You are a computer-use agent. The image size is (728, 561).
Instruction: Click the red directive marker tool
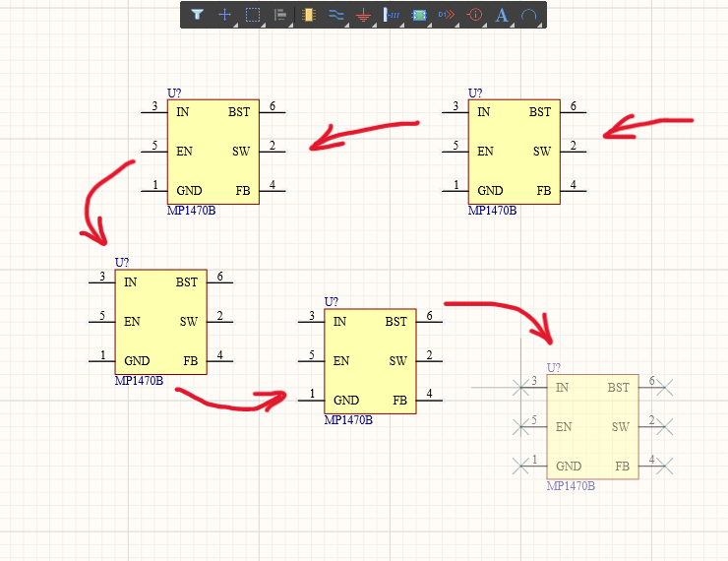click(474, 15)
